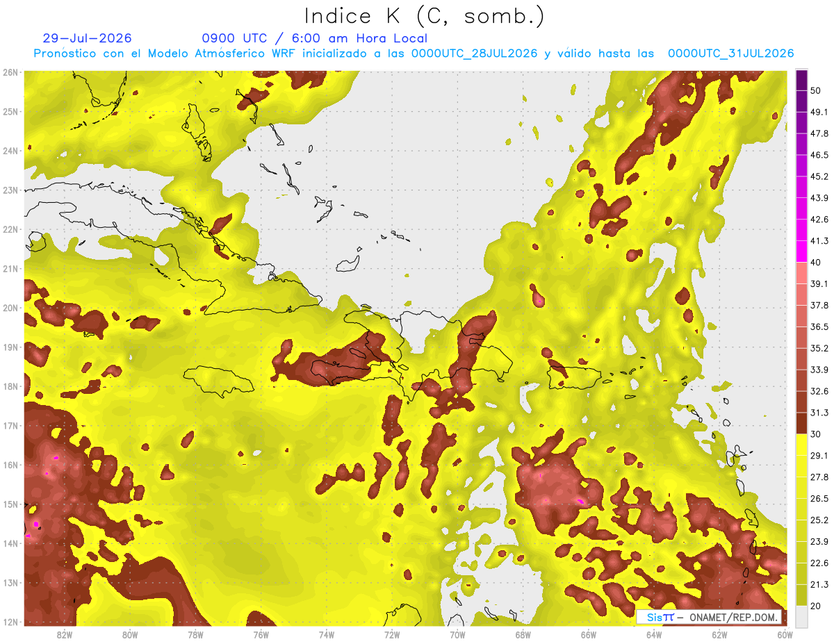Click the "15N" latitude axis label
The width and height of the screenshot is (834, 644).
coord(10,504)
